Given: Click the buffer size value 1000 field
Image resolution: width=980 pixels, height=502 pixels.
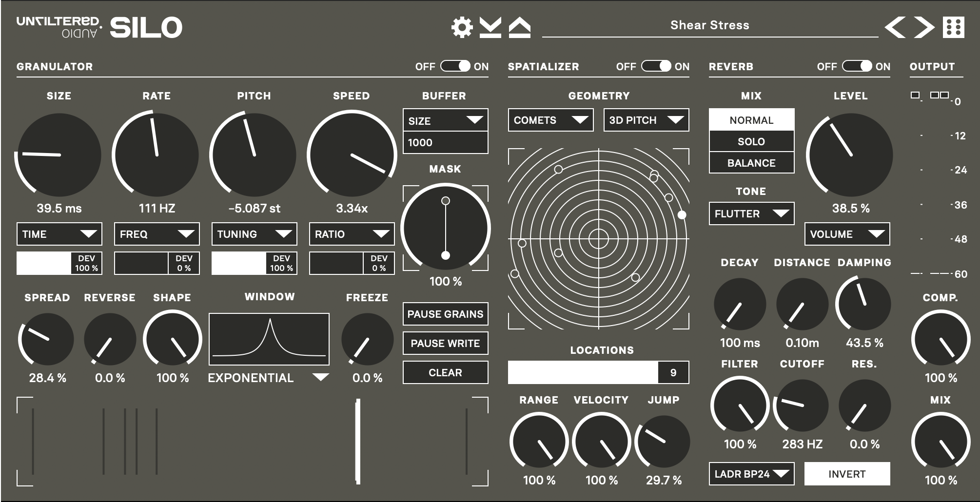Looking at the screenshot, I should tap(445, 142).
